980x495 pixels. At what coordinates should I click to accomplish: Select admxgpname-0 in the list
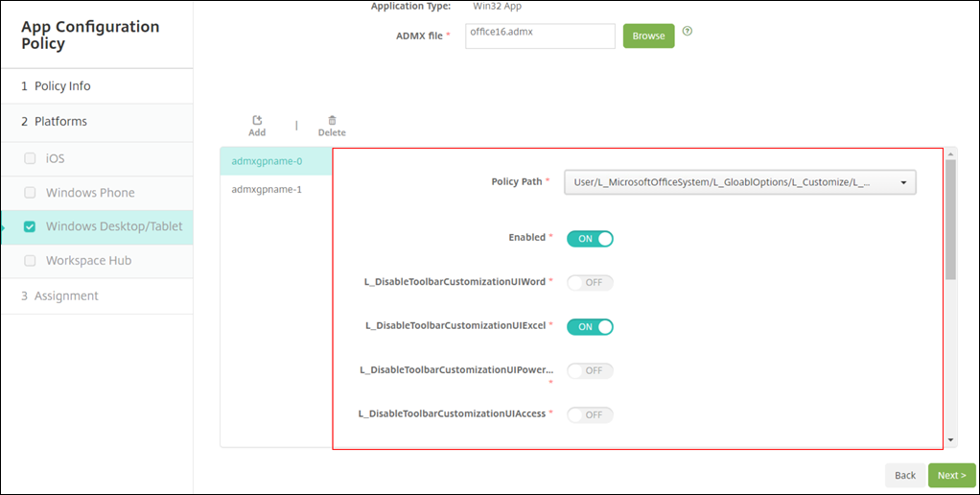[276, 161]
